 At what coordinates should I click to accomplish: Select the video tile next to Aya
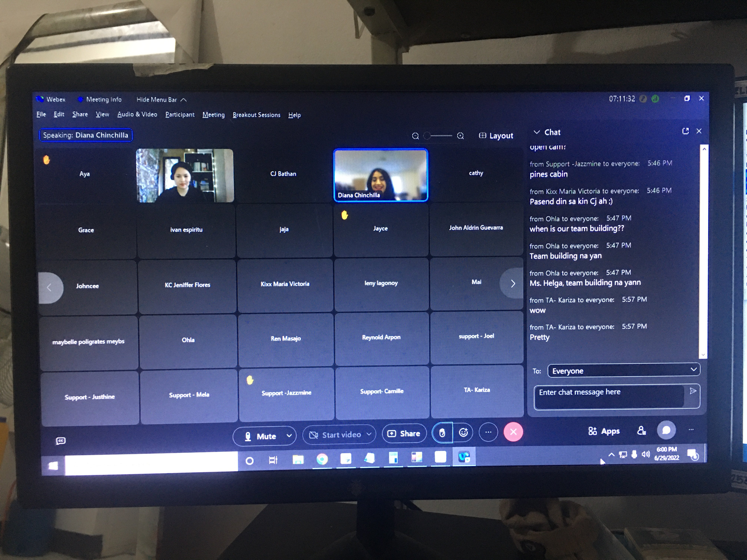[x=185, y=176]
